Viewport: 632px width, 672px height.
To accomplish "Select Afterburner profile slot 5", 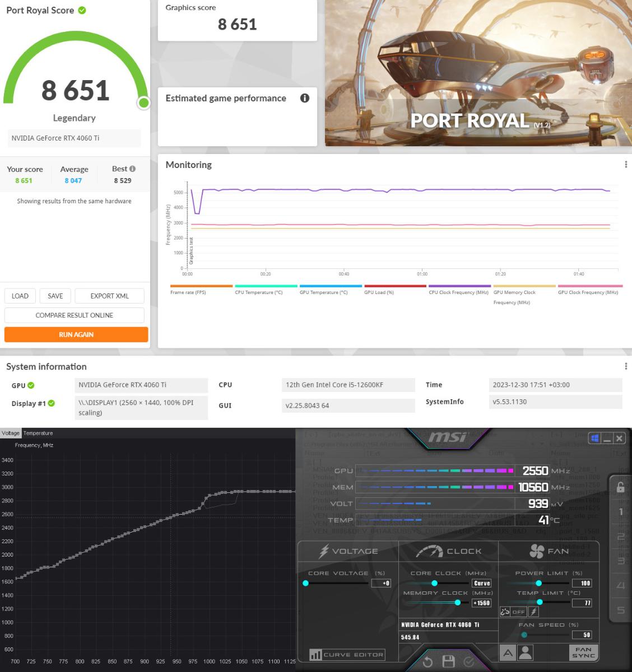I will click(620, 610).
